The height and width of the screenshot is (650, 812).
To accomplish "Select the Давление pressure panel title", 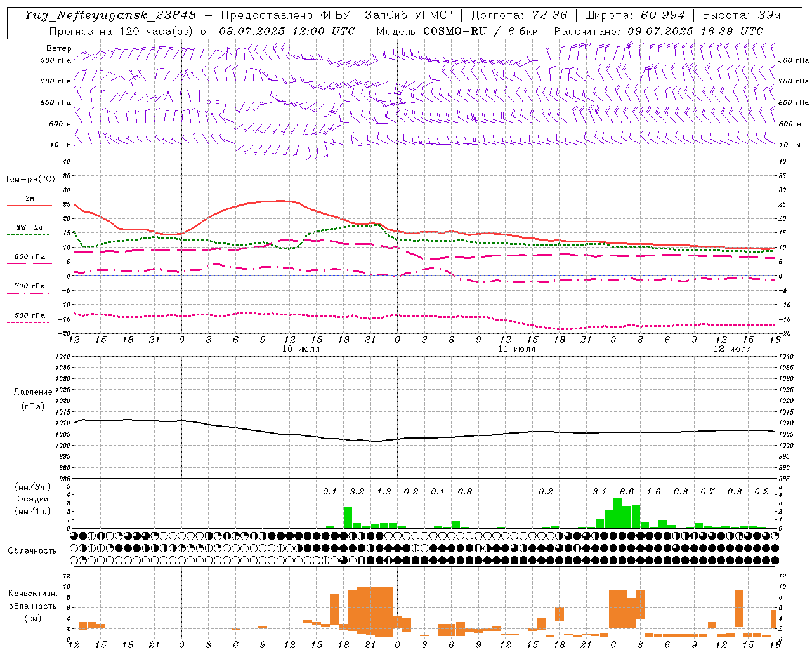I will [33, 392].
